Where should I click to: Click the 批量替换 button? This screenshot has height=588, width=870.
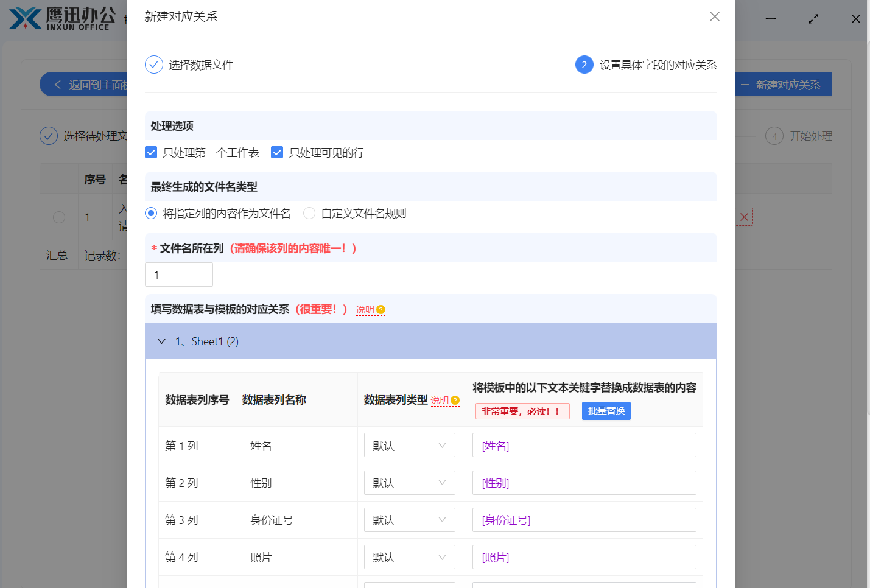point(606,411)
